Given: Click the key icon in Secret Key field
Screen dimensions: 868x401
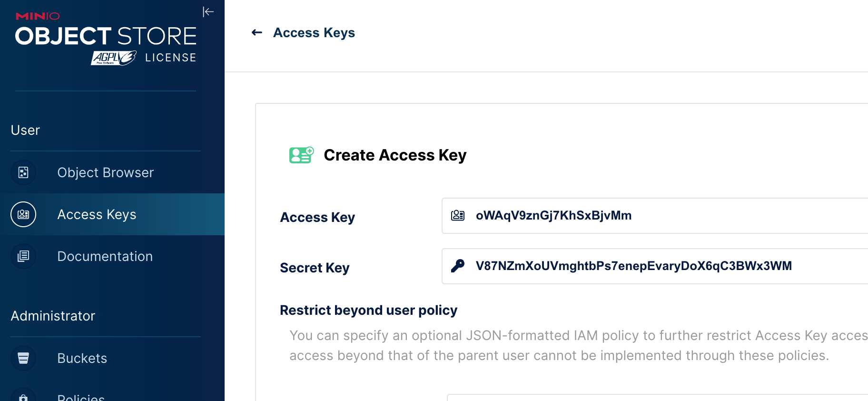Looking at the screenshot, I should 458,266.
